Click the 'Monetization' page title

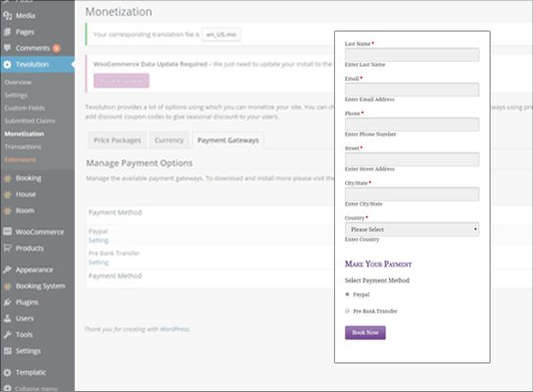coord(118,12)
